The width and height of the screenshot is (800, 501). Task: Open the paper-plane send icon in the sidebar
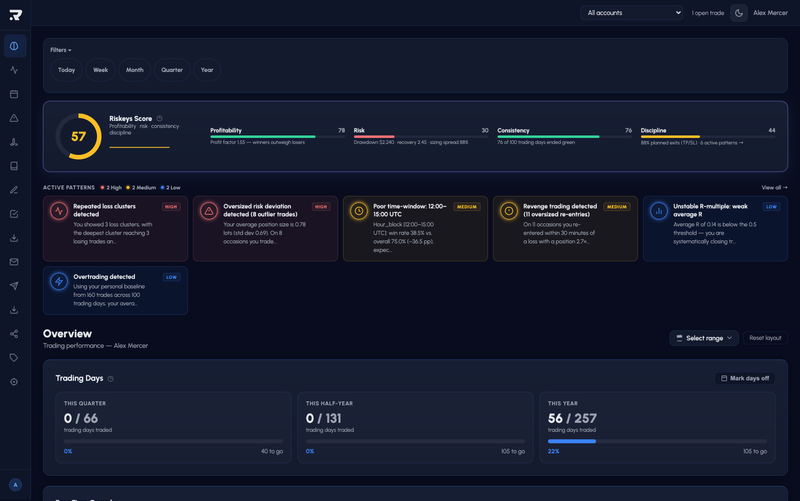coord(14,286)
